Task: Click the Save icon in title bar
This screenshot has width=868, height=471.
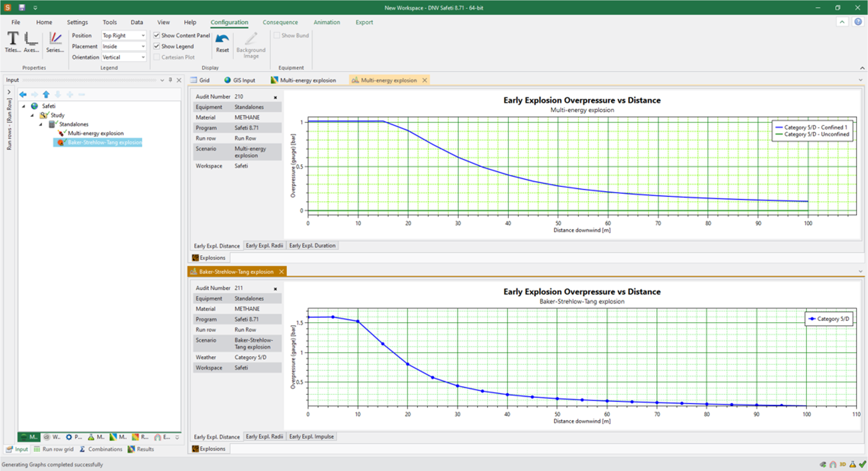Action: [x=22, y=7]
